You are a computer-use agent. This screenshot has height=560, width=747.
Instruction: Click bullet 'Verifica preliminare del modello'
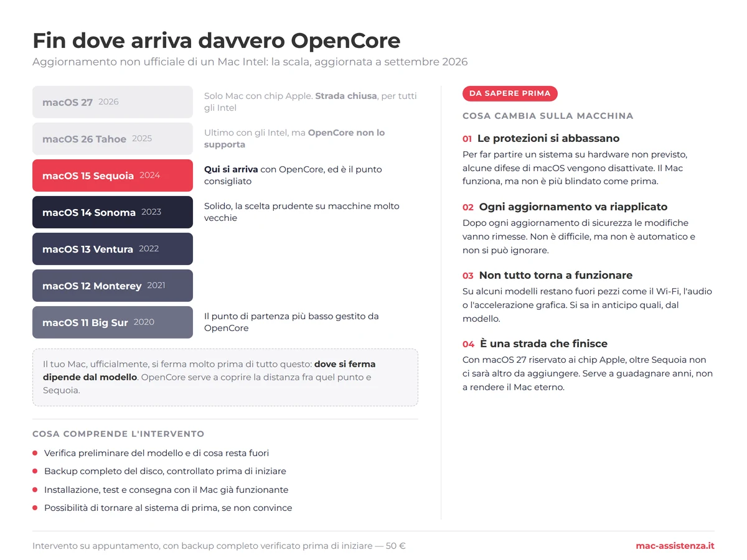click(156, 453)
